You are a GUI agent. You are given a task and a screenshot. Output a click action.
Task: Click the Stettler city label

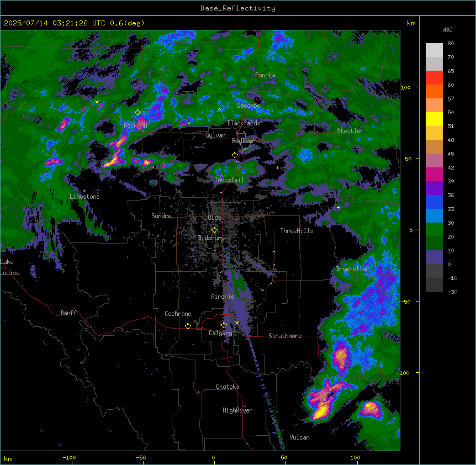(350, 131)
